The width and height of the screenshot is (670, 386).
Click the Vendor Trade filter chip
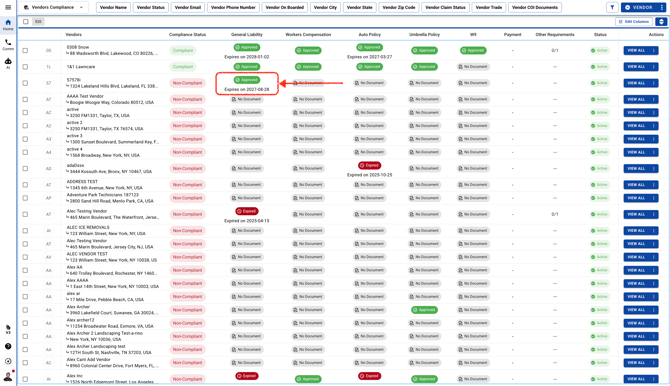click(x=489, y=7)
